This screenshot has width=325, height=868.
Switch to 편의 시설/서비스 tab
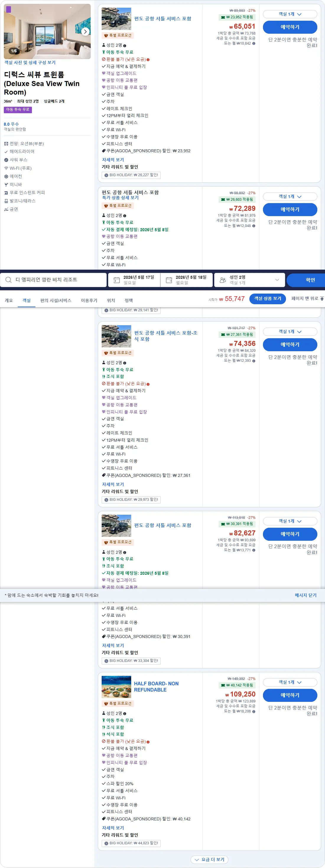56,301
